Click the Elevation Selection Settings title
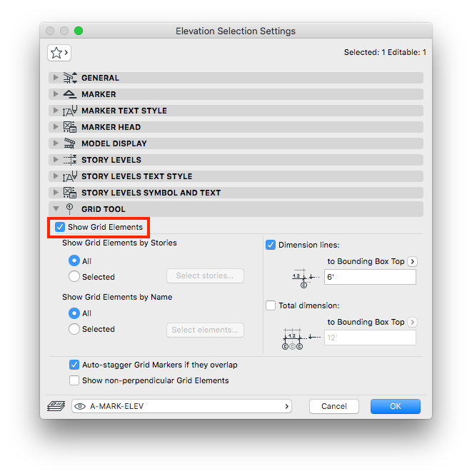This screenshot has width=472, height=476. coord(236,31)
